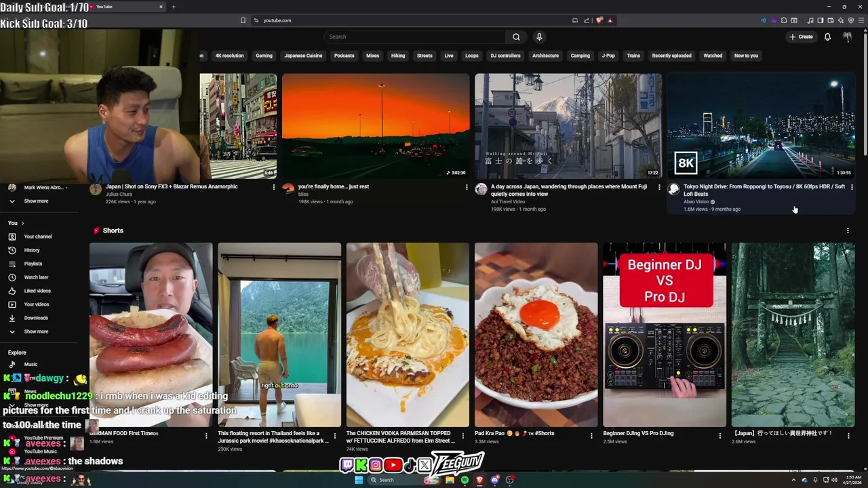868x488 pixels.
Task: Open Brave Wallet icon
Action: tap(830, 20)
